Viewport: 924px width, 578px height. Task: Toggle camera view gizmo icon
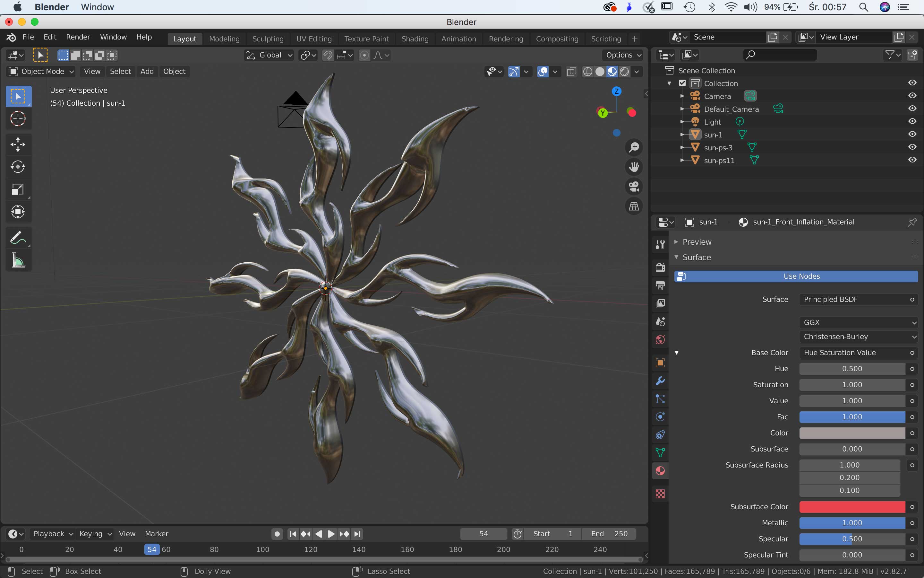(x=634, y=187)
